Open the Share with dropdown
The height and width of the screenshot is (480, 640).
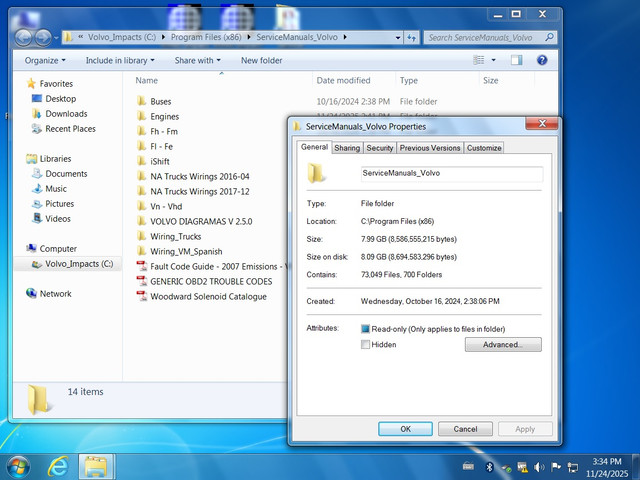pos(198,60)
